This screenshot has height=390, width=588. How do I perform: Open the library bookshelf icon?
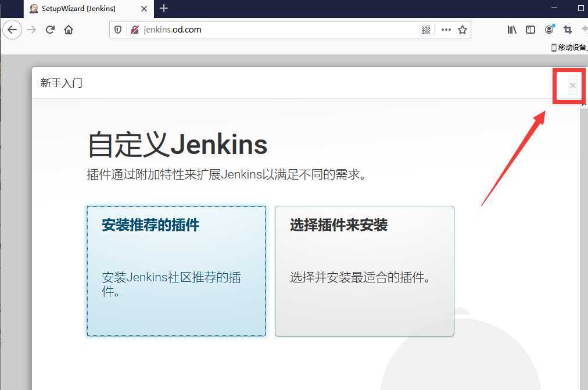click(x=512, y=30)
